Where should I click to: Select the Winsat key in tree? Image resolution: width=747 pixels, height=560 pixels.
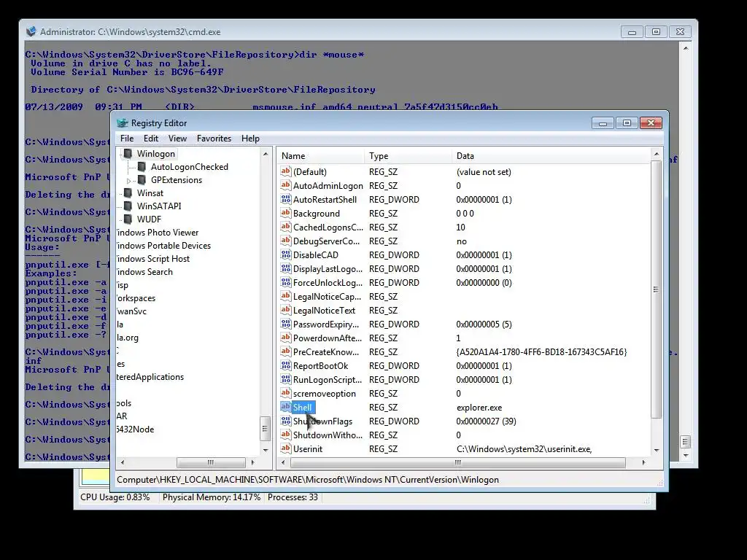150,193
